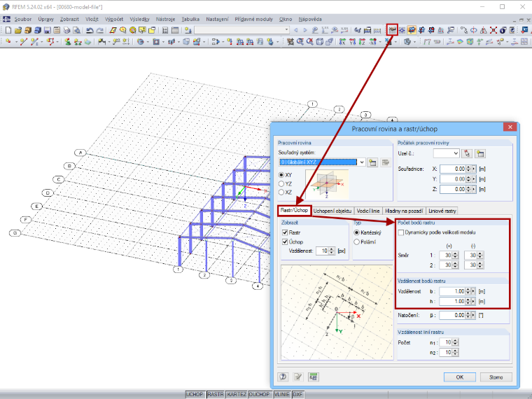Select the XZ work plane radio button
Screen dimensions: 532x399
click(281, 192)
